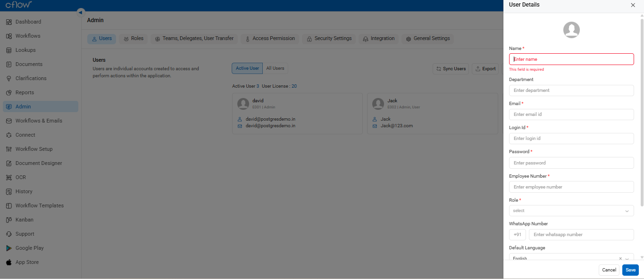Image resolution: width=644 pixels, height=279 pixels.
Task: Select Clarifications in the sidebar
Action: 41,78
